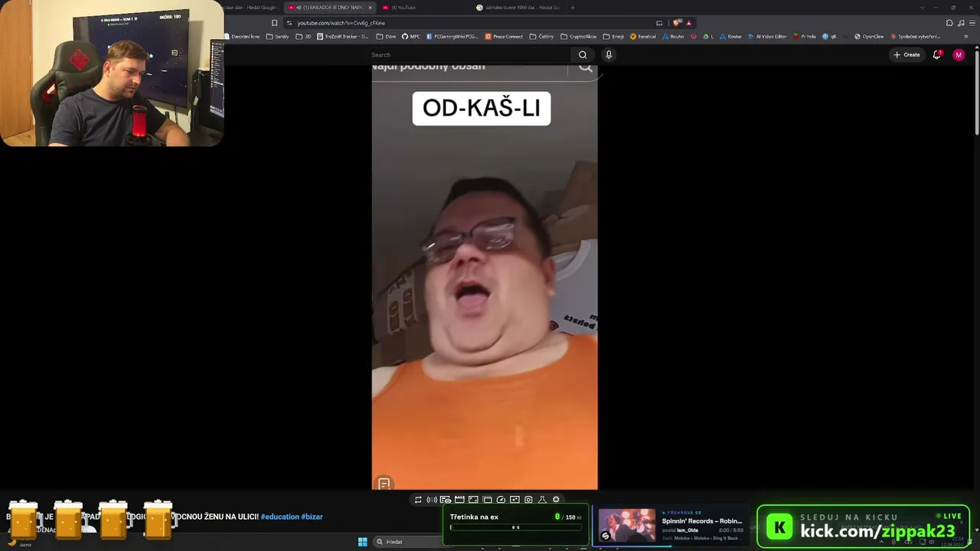The image size is (980, 551).
Task: Open the Fanatical bookmark
Action: (x=642, y=36)
